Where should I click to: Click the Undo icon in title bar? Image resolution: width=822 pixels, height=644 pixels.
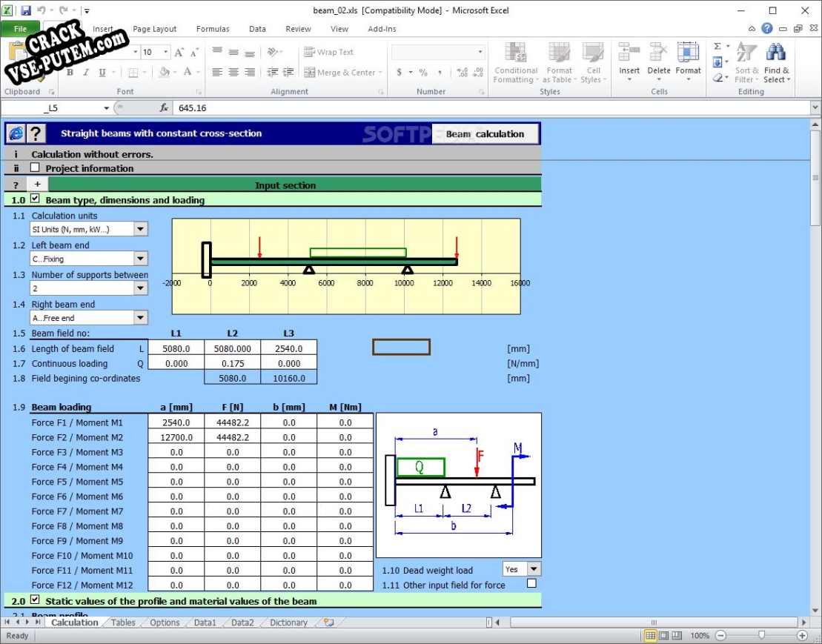(x=42, y=10)
